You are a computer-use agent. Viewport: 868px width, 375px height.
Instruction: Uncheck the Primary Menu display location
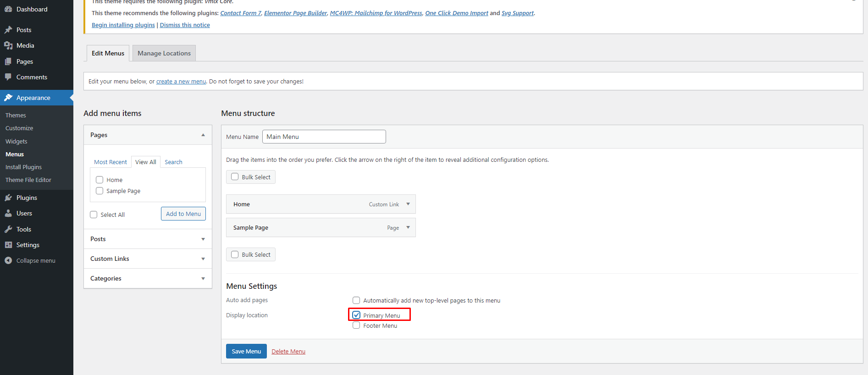click(356, 315)
